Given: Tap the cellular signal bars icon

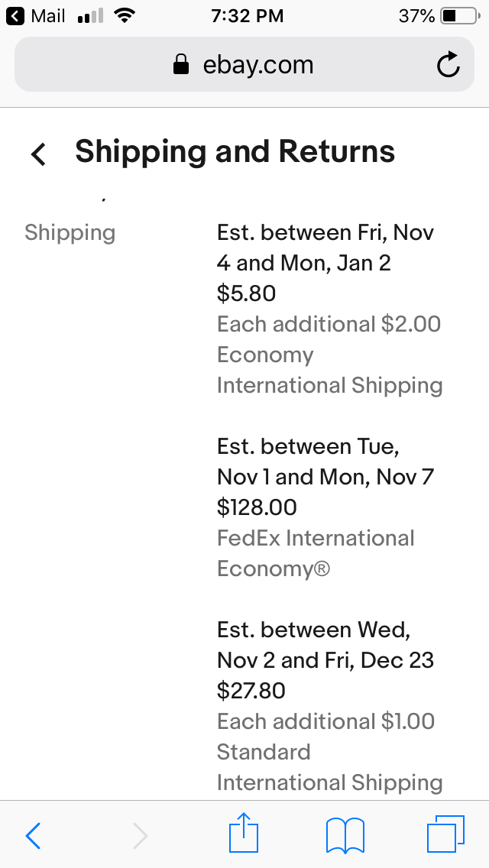Looking at the screenshot, I should coord(90,16).
